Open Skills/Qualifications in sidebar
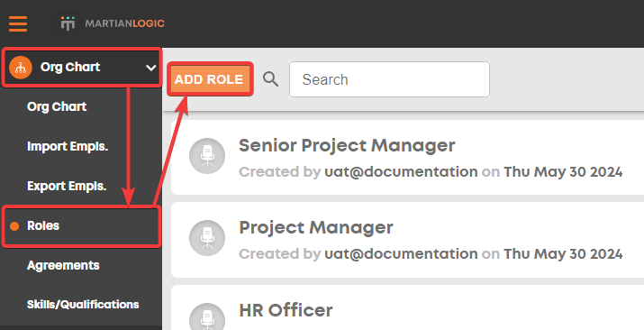 tap(83, 305)
